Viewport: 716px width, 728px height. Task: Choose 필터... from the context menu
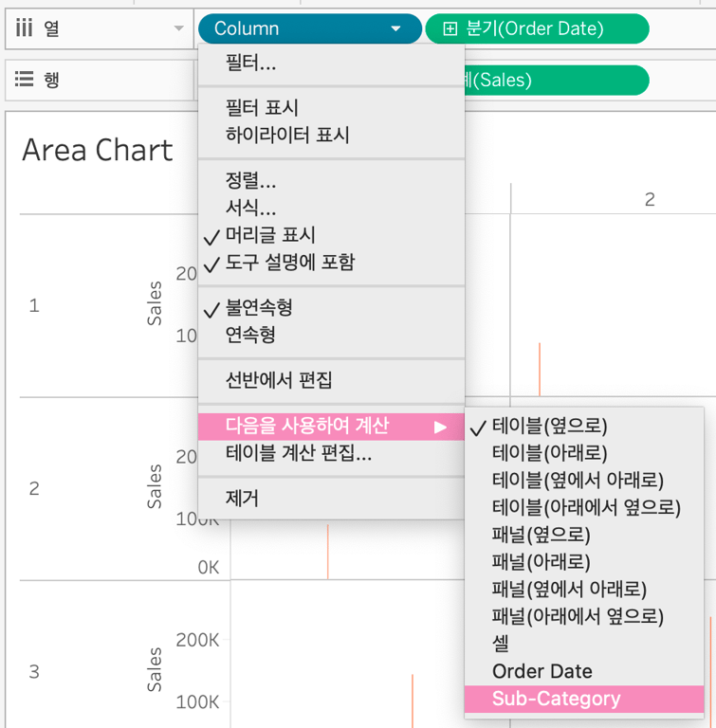(x=250, y=64)
